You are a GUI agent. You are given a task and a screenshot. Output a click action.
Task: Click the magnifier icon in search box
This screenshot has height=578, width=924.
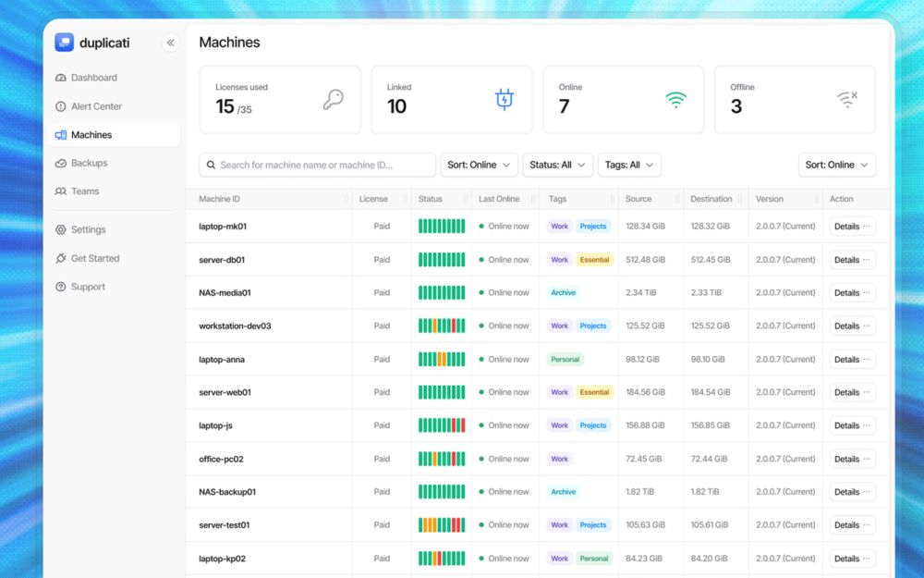[x=211, y=166]
